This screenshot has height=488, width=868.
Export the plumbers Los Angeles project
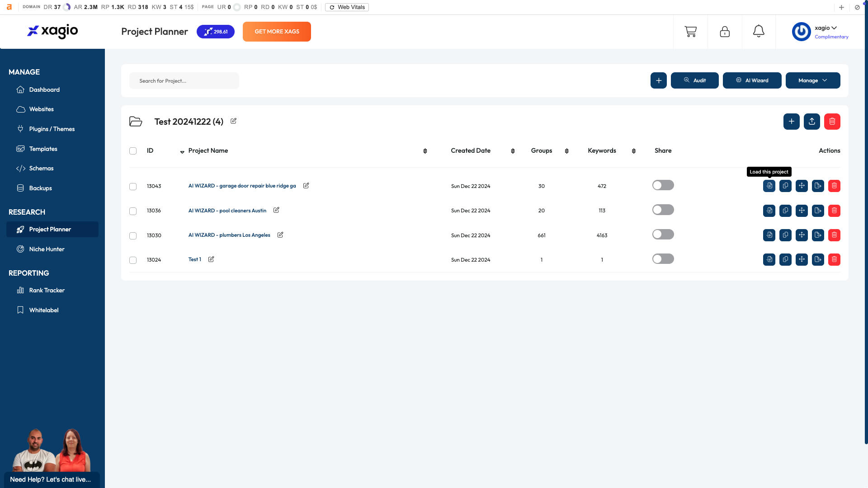point(818,235)
